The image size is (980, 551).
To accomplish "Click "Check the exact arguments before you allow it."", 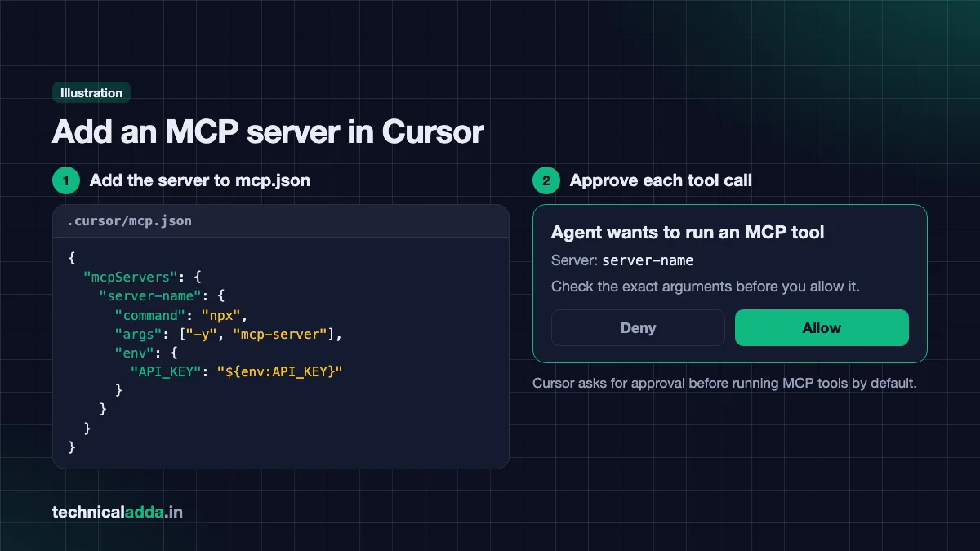I will tap(706, 287).
